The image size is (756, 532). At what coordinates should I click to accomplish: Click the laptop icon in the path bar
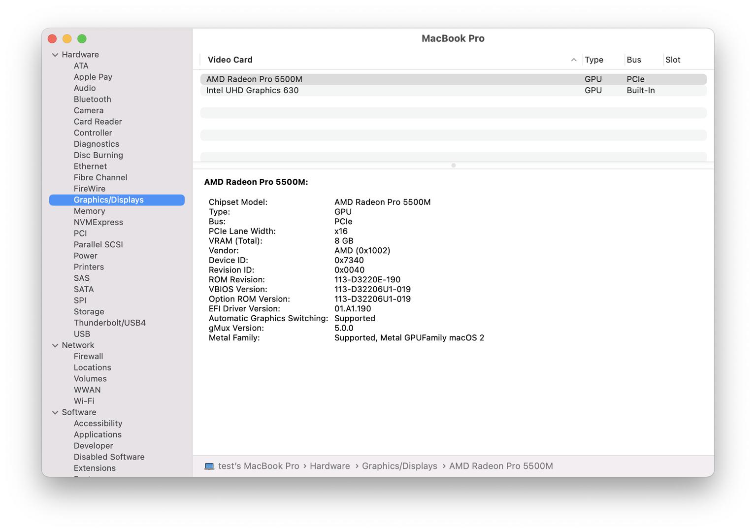pos(209,466)
